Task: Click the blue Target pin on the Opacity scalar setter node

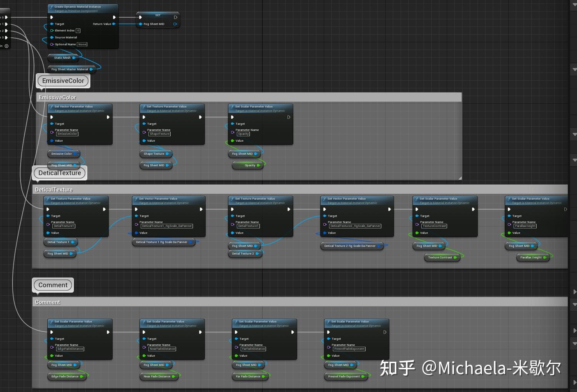Action: (232, 124)
